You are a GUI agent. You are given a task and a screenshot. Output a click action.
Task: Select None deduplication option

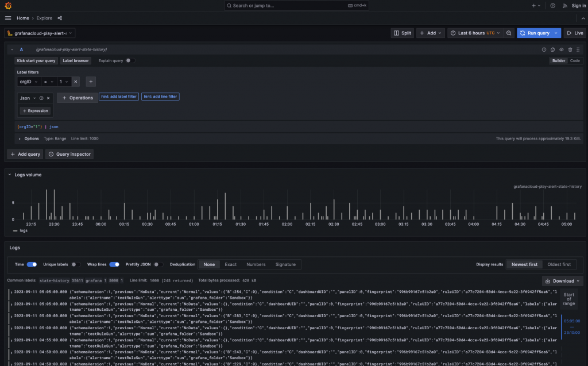[209, 264]
